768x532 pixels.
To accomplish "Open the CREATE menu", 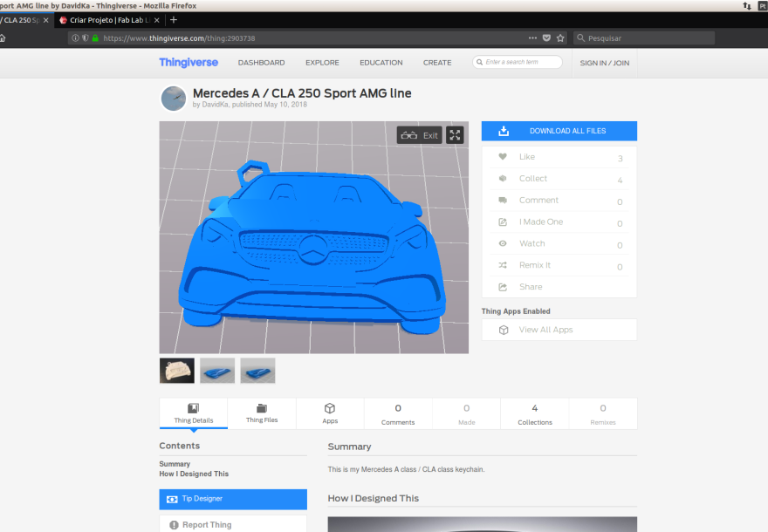I will (437, 63).
